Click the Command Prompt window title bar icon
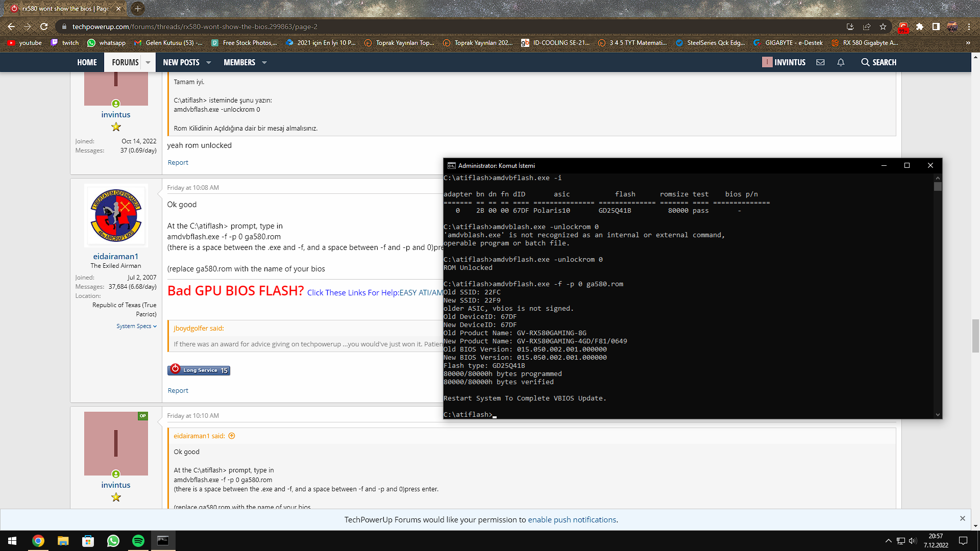 (x=451, y=166)
